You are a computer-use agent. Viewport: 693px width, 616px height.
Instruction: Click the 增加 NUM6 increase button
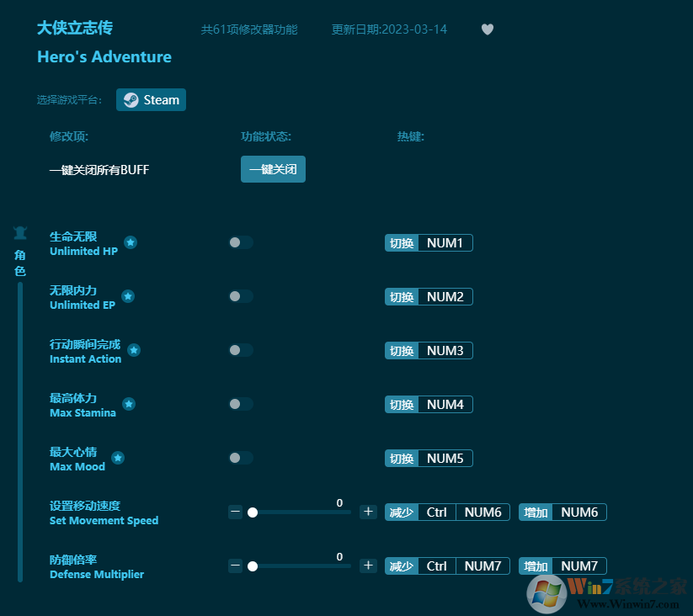(562, 512)
